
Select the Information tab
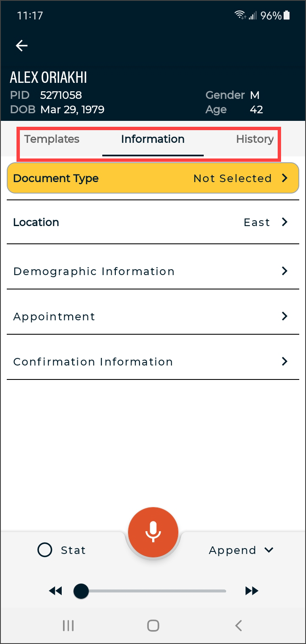[x=153, y=139]
